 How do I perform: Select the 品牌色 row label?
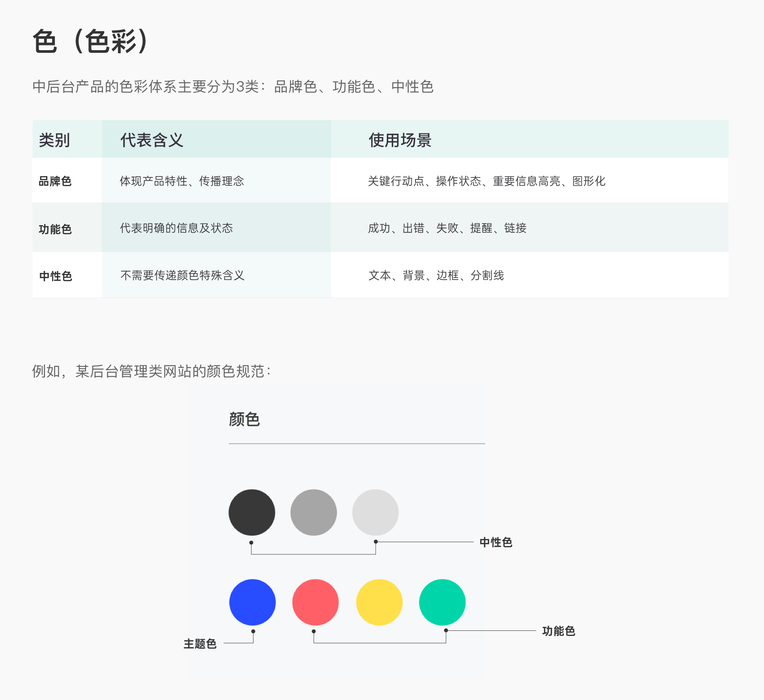pyautogui.click(x=55, y=181)
